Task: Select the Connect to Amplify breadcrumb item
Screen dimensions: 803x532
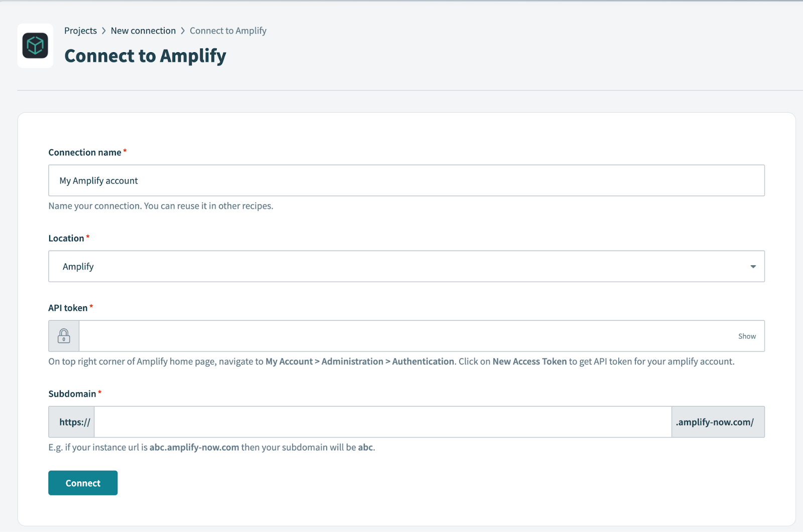Action: point(228,30)
